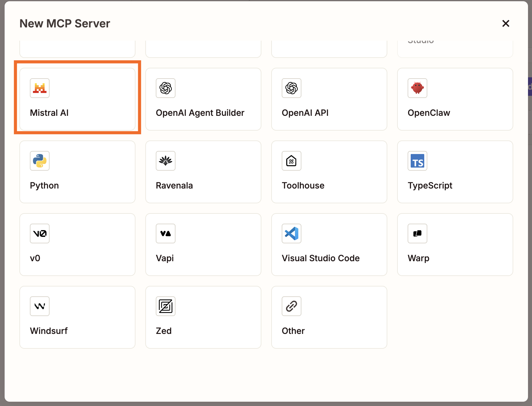This screenshot has width=532, height=406.
Task: Close the New MCP Server dialog
Action: [x=506, y=23]
